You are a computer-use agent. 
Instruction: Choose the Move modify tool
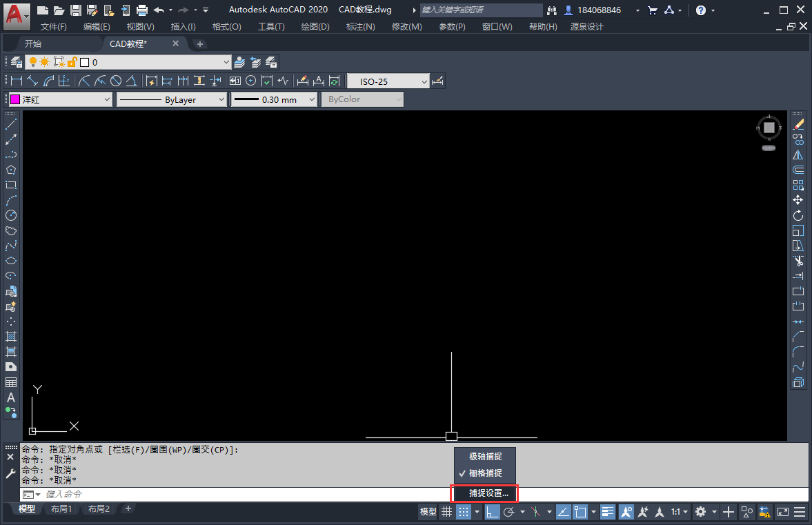pyautogui.click(x=798, y=200)
